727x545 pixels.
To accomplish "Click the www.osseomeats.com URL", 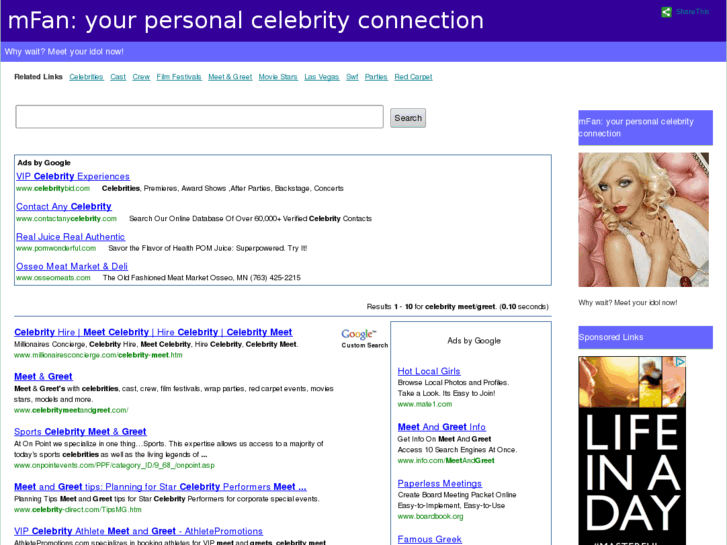I will click(53, 278).
